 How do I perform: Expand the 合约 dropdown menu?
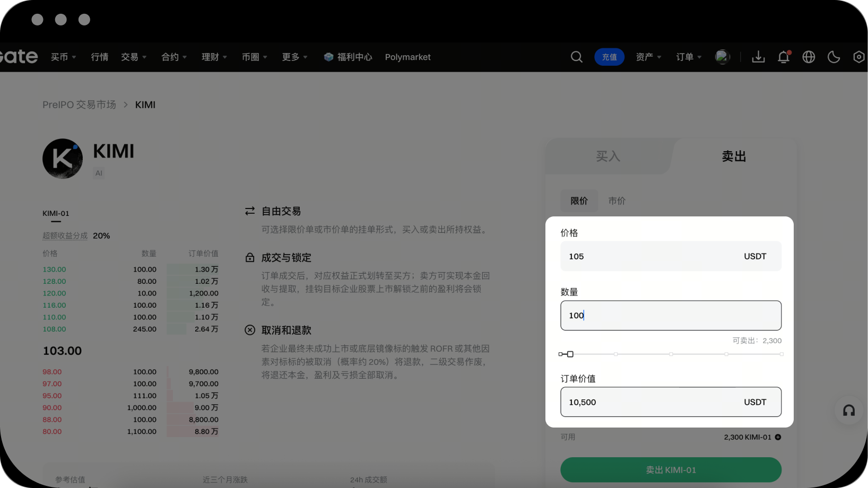click(174, 57)
